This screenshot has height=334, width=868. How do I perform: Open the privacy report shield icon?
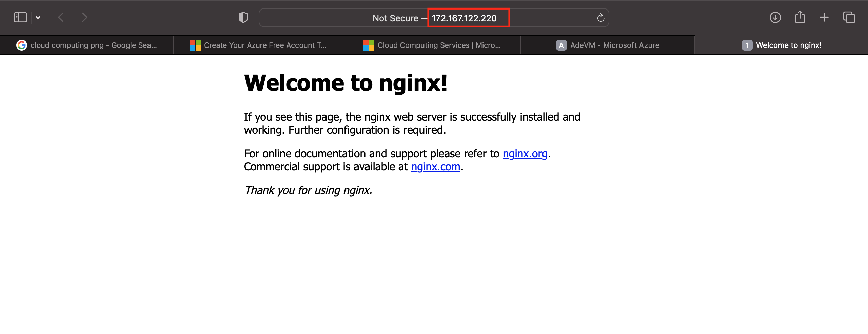243,17
